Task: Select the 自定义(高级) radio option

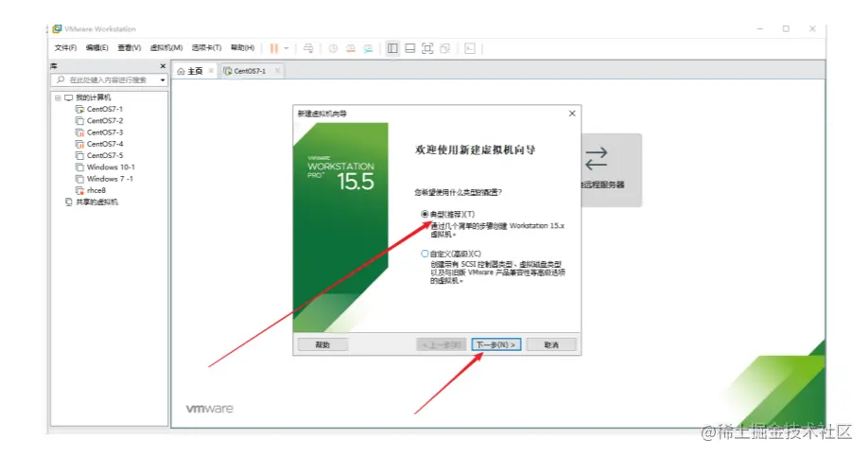Action: click(x=425, y=254)
